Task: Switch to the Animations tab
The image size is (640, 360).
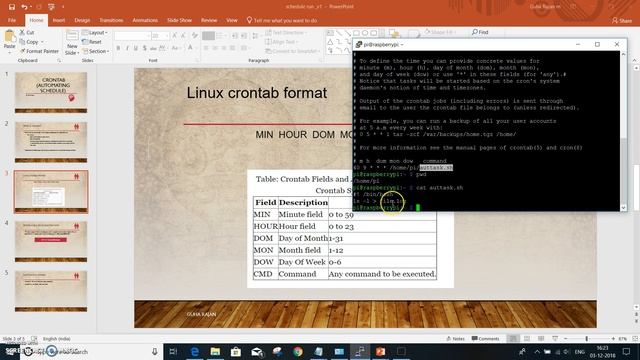Action: [145, 20]
